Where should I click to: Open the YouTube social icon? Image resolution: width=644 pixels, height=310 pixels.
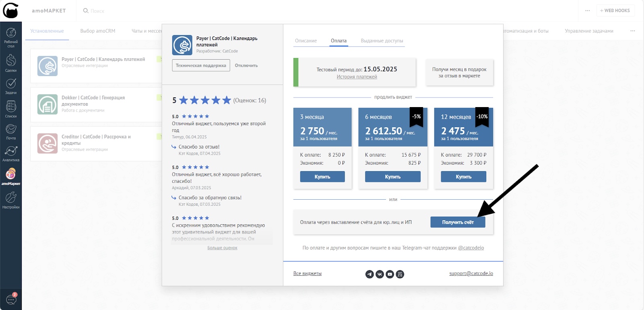tap(390, 274)
